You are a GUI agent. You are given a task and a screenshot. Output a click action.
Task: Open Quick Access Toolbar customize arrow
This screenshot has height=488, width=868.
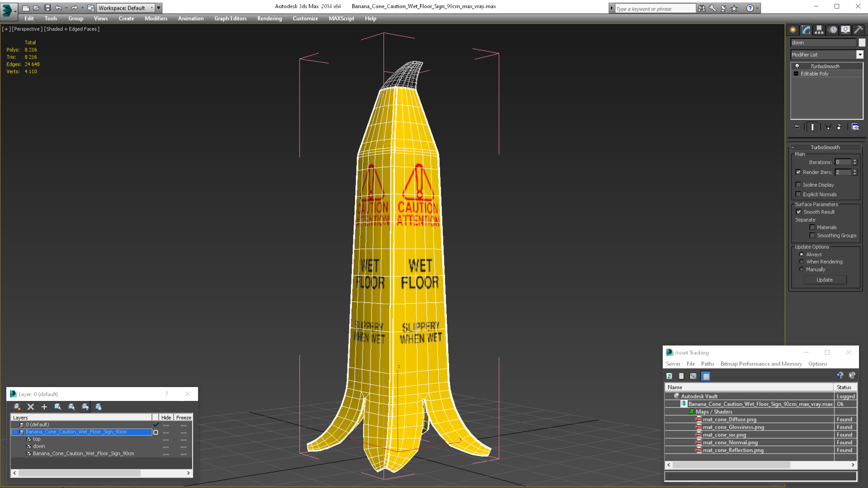coord(158,8)
